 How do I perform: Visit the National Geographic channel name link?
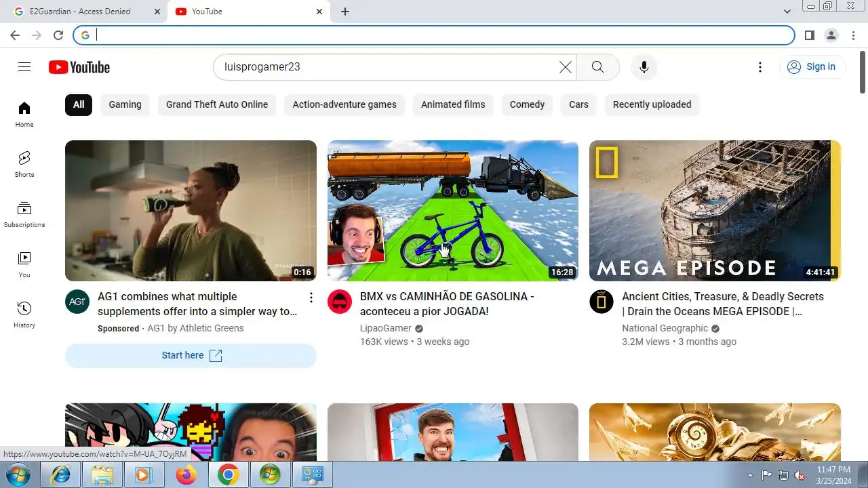tap(665, 328)
